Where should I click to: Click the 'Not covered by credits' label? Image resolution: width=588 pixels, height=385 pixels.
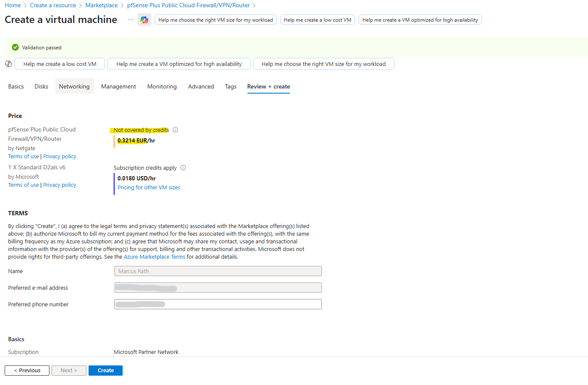click(141, 130)
